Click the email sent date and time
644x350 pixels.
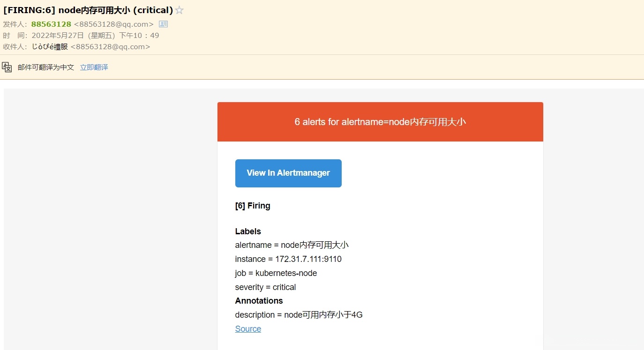click(x=95, y=36)
